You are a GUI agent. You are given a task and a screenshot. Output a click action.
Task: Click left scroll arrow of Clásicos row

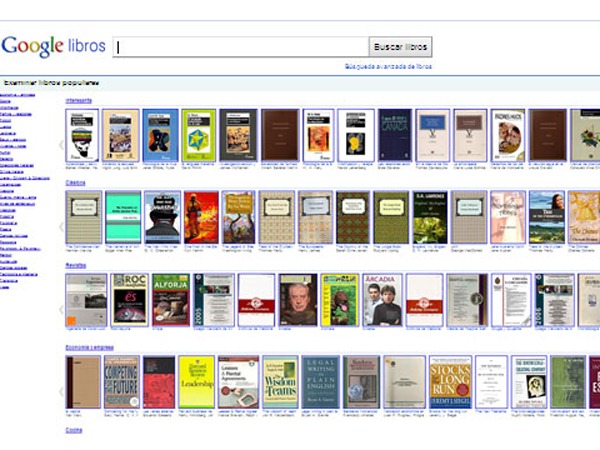[x=61, y=226]
